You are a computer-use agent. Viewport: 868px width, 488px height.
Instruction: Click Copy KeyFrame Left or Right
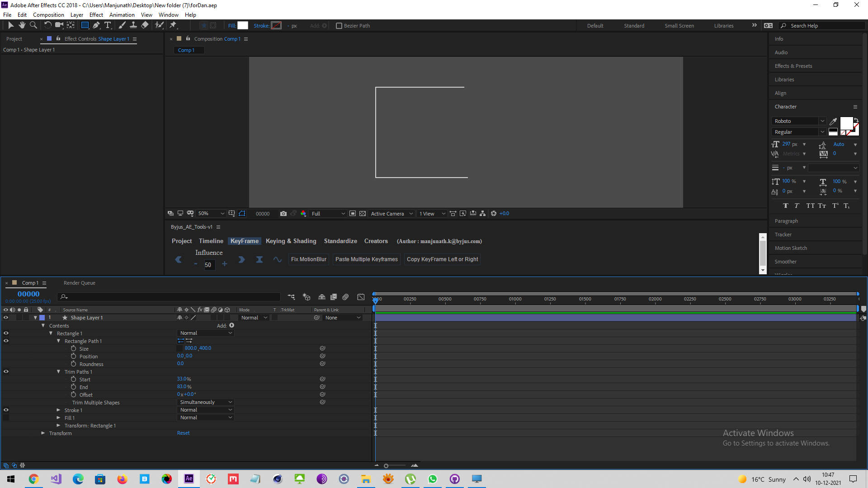[x=442, y=259]
